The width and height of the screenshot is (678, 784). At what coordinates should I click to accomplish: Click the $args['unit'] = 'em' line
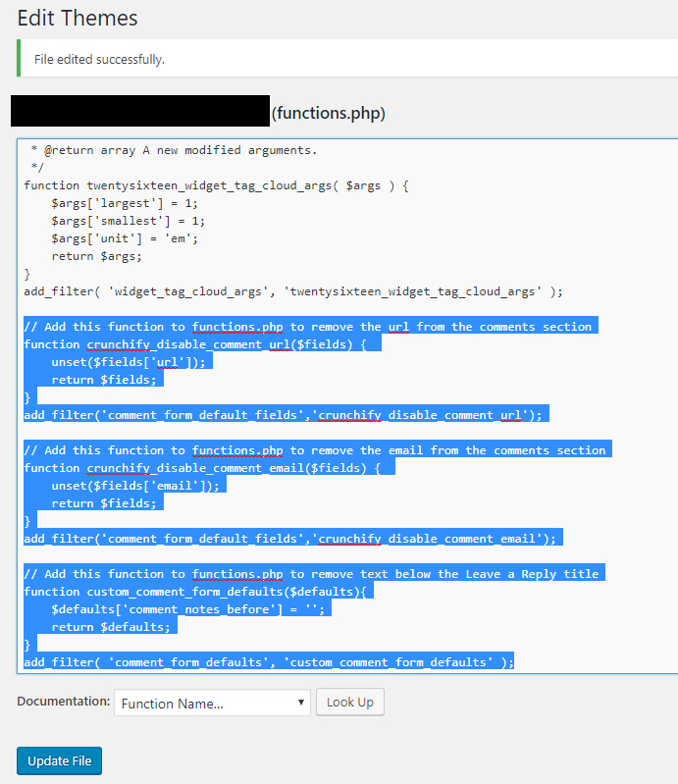(113, 238)
